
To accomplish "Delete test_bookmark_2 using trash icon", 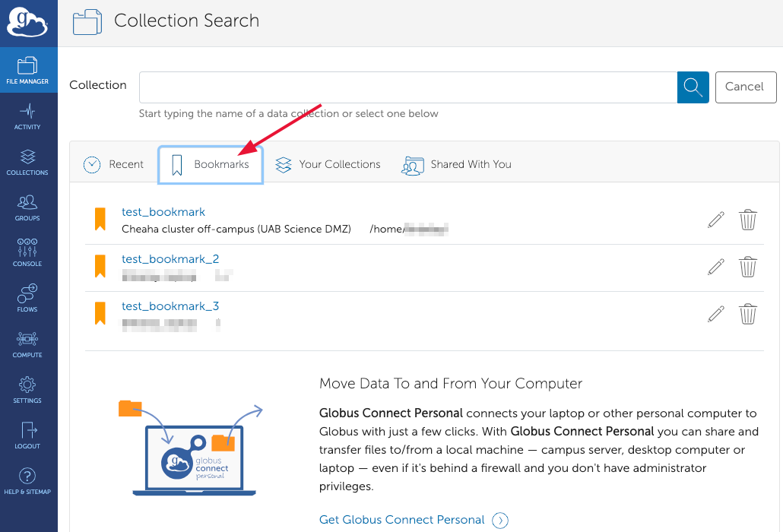I will pos(748,267).
